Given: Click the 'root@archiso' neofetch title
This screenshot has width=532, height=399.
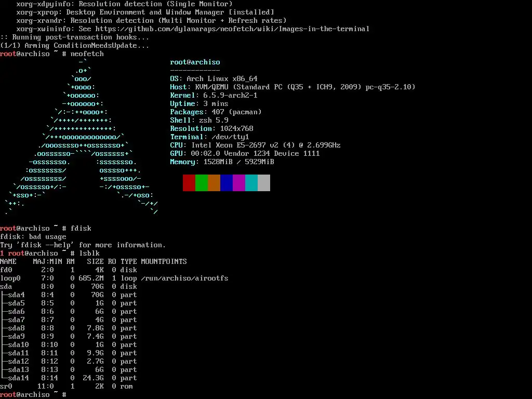Looking at the screenshot, I should pos(195,62).
